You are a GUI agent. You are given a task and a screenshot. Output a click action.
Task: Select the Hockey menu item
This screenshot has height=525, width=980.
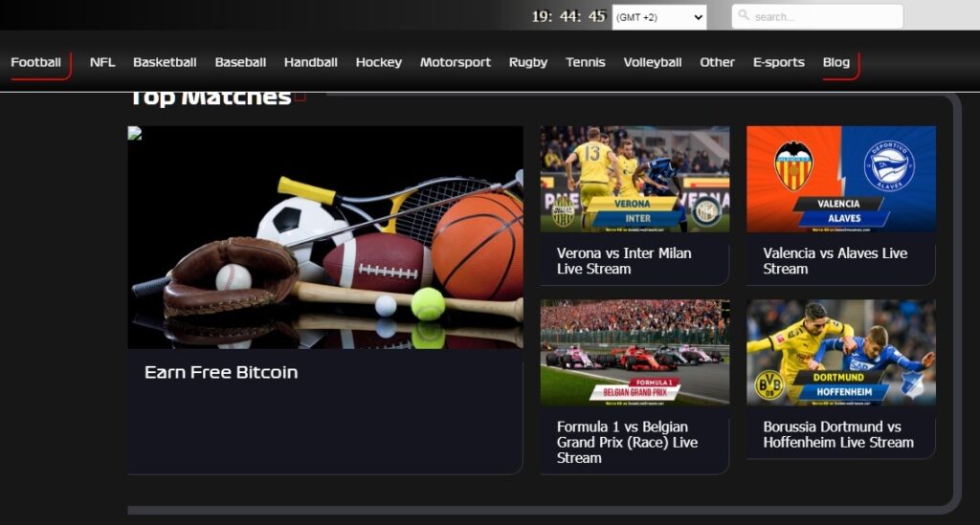(x=379, y=62)
